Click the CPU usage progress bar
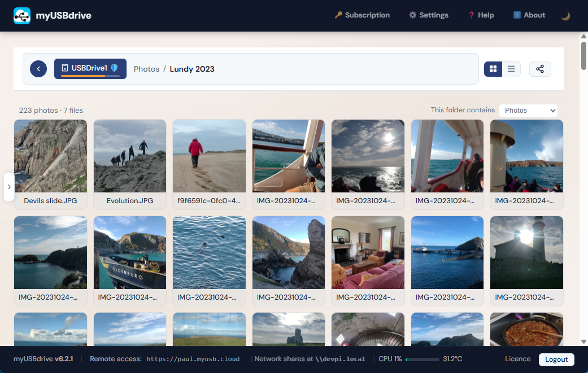The height and width of the screenshot is (373, 588). [423, 359]
